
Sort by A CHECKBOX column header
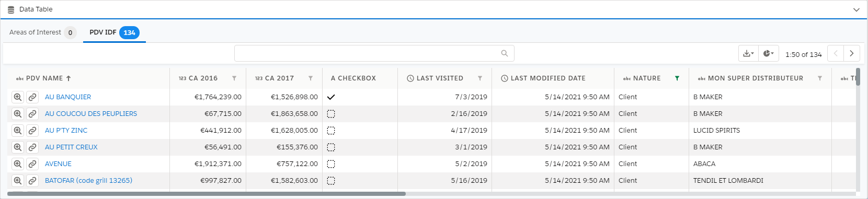[x=353, y=78]
